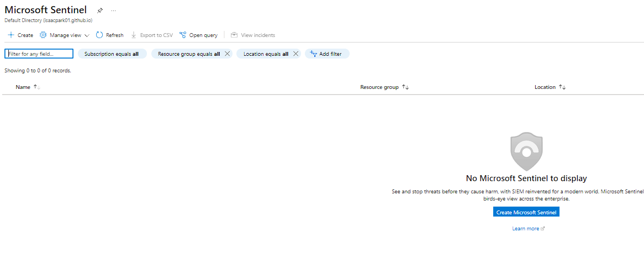Click the Microsoft Sentinel page title
644x253 pixels.
(46, 10)
